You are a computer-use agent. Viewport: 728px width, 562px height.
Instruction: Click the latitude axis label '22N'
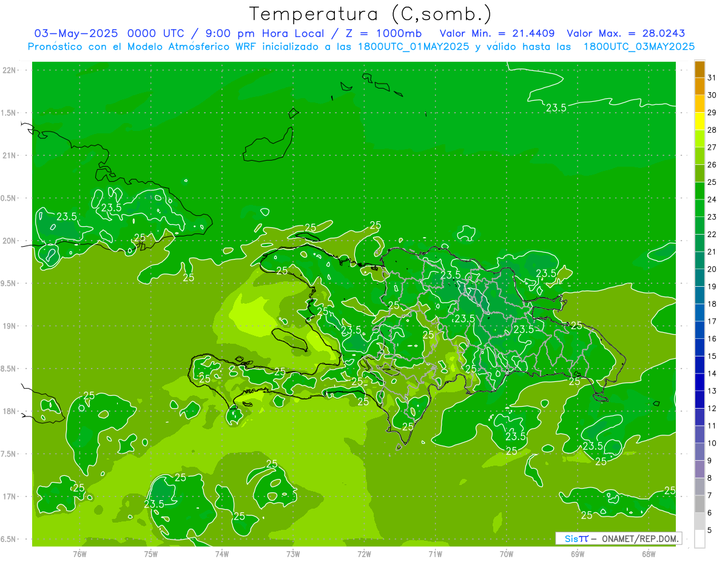[x=9, y=70]
